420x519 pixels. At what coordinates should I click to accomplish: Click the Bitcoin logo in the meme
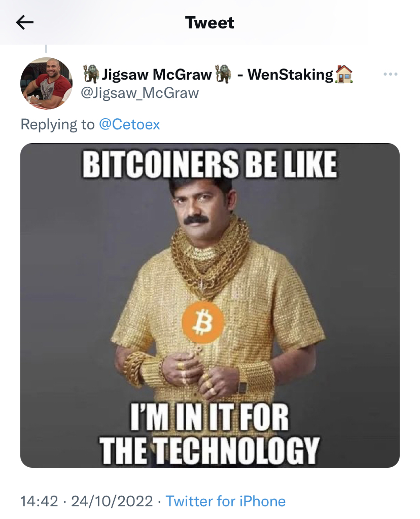point(203,322)
